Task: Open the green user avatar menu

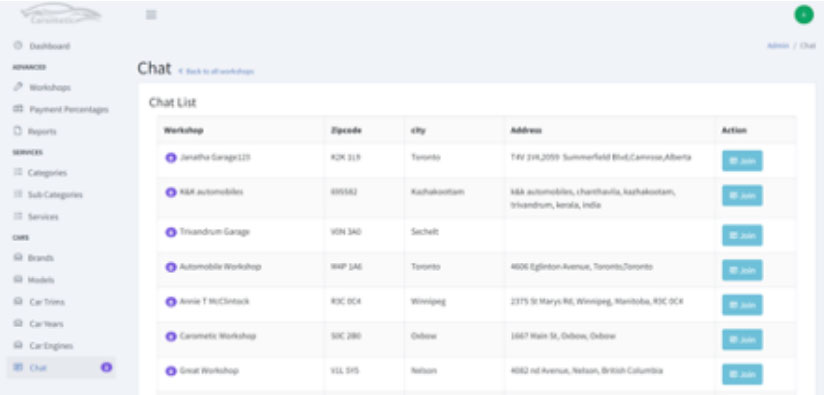Action: point(804,15)
